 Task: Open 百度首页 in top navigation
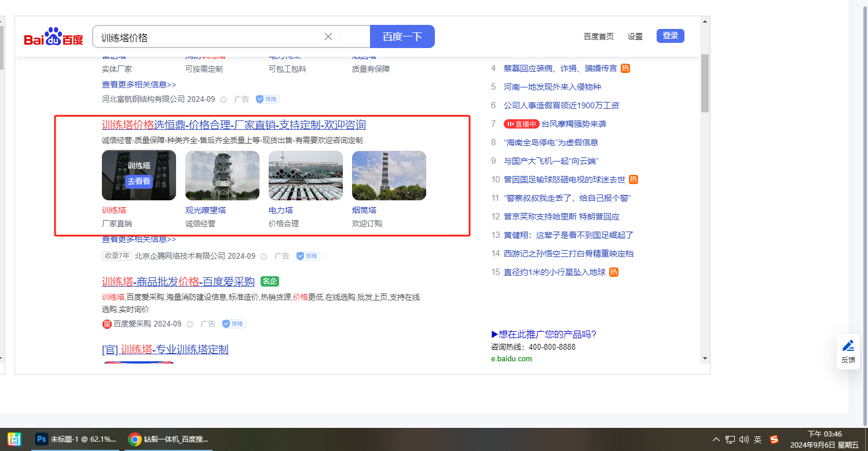click(x=598, y=36)
